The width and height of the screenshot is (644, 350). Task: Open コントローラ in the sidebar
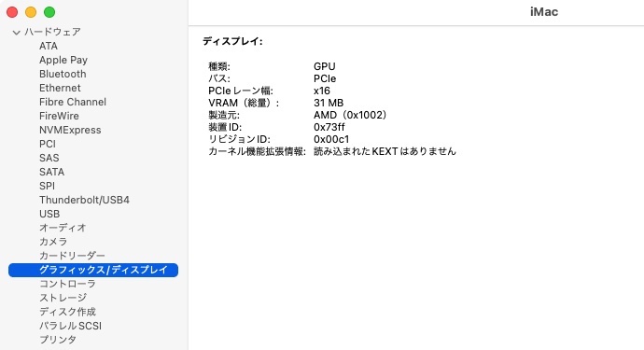(x=68, y=284)
